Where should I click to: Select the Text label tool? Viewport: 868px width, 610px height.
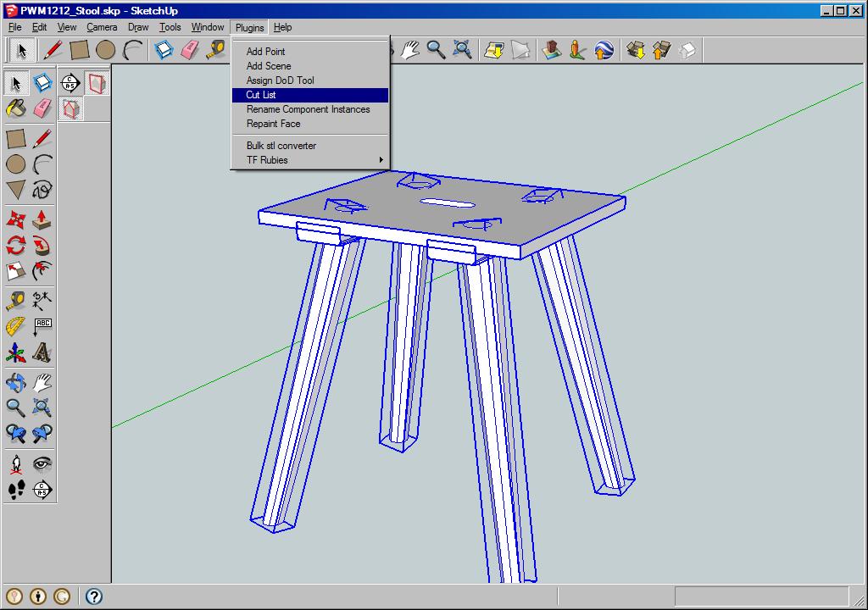point(42,326)
